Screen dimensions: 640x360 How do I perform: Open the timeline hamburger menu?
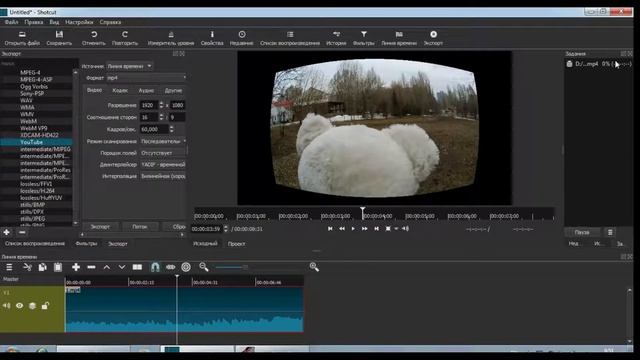[9, 267]
